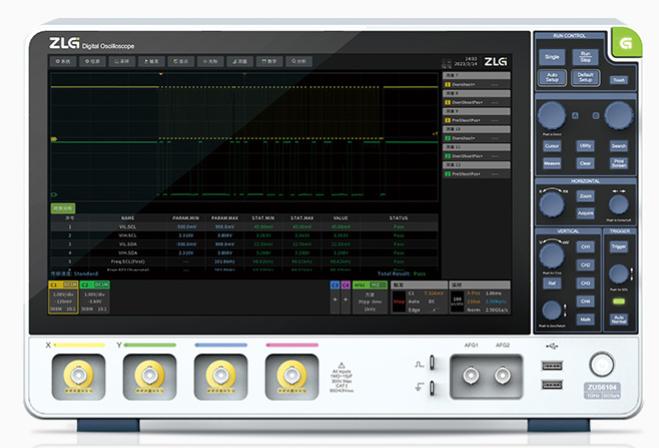Open the Measure function
Viewport: 659px width, 448px height.
[551, 162]
